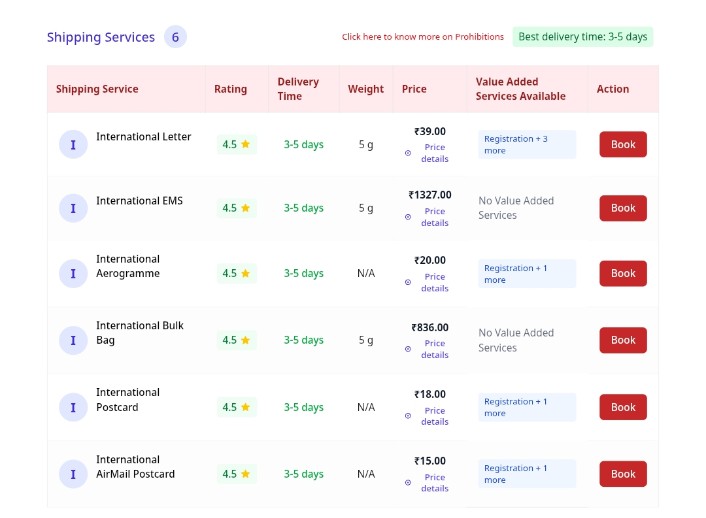The image size is (706, 518).
Task: Open price details icon for International Letter
Action: [408, 153]
